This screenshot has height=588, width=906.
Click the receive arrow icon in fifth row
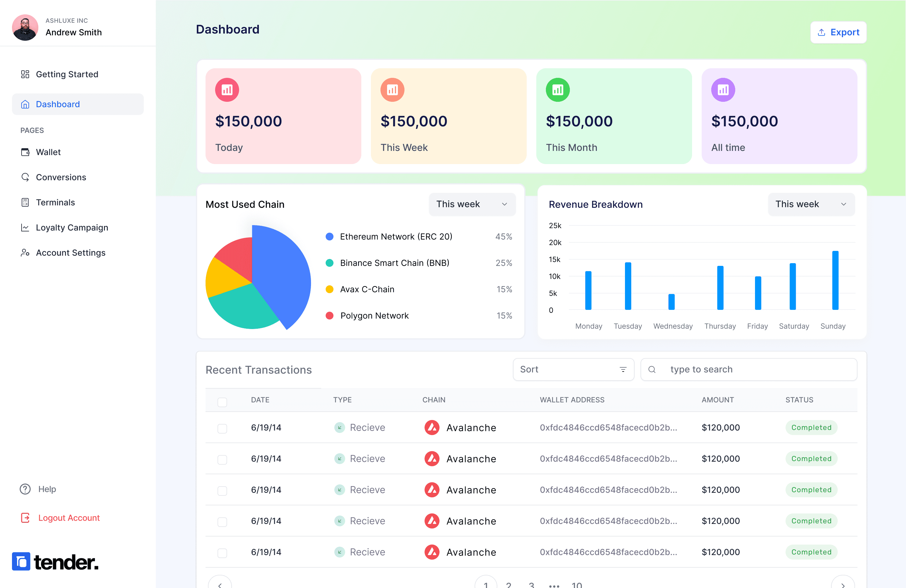pos(339,552)
